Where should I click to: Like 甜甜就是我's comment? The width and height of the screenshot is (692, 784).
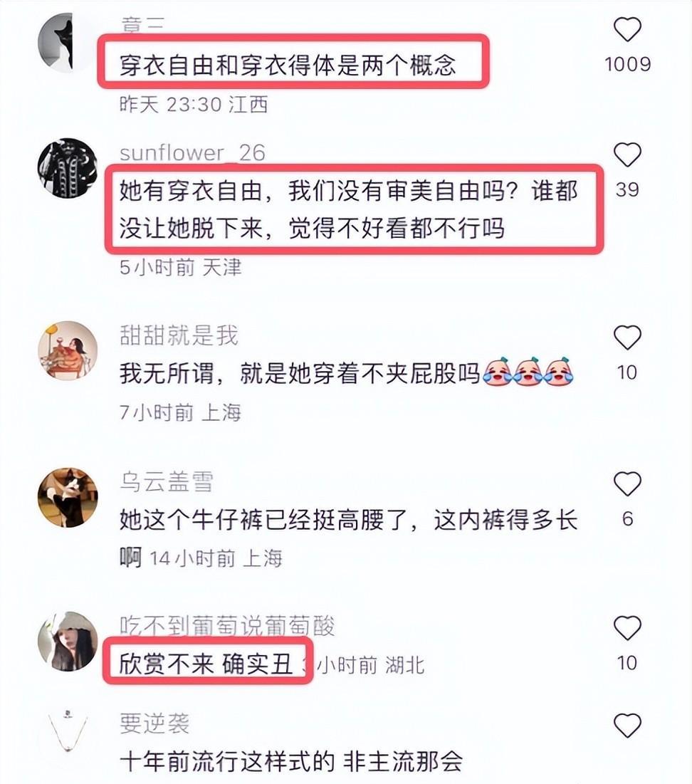(627, 338)
